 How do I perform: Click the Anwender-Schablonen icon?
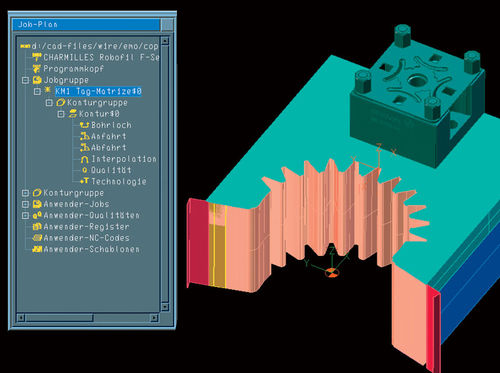coord(37,249)
